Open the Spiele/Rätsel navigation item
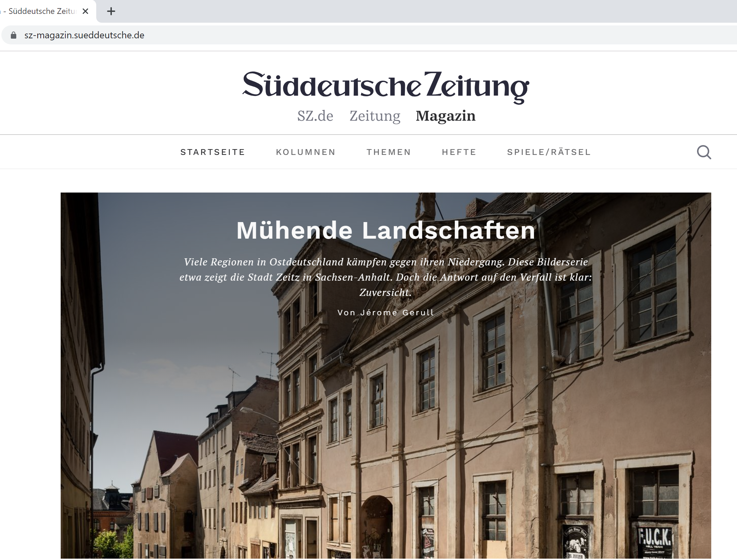 click(549, 152)
